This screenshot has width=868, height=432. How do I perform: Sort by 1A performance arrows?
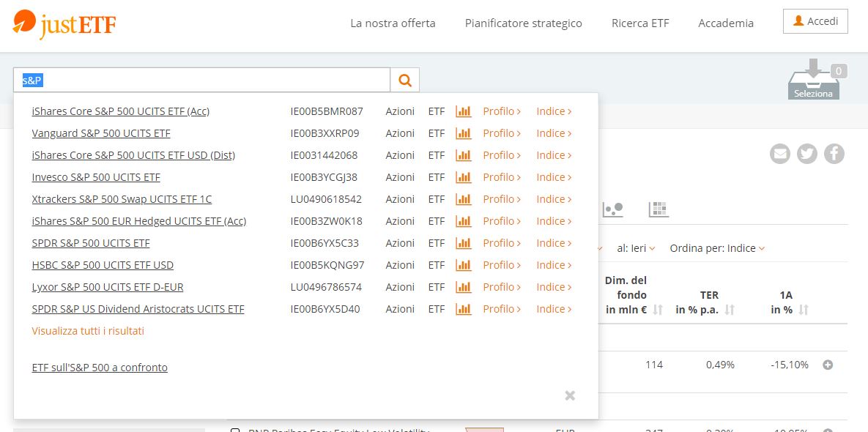pos(804,310)
